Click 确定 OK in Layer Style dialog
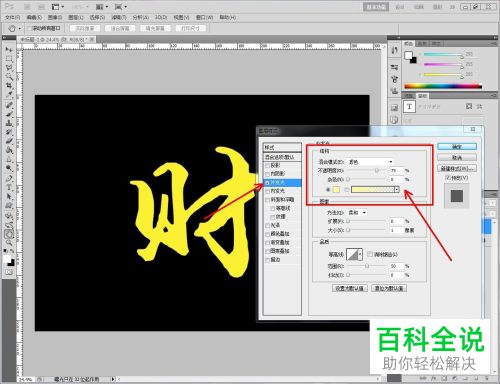The height and width of the screenshot is (384, 500). click(457, 146)
